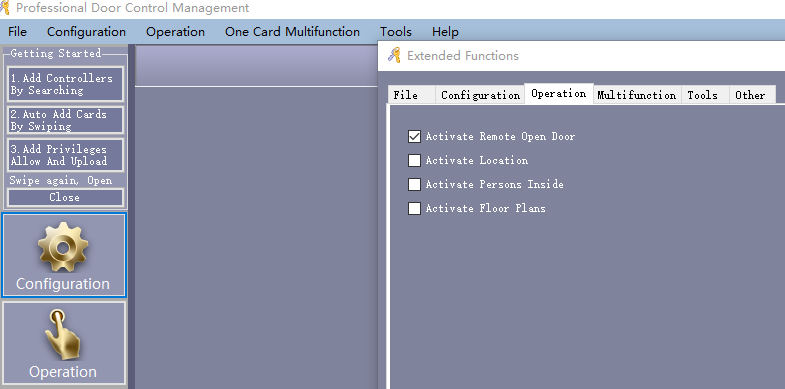Open the Tools menu in menu bar
The image size is (785, 389).
click(x=396, y=32)
